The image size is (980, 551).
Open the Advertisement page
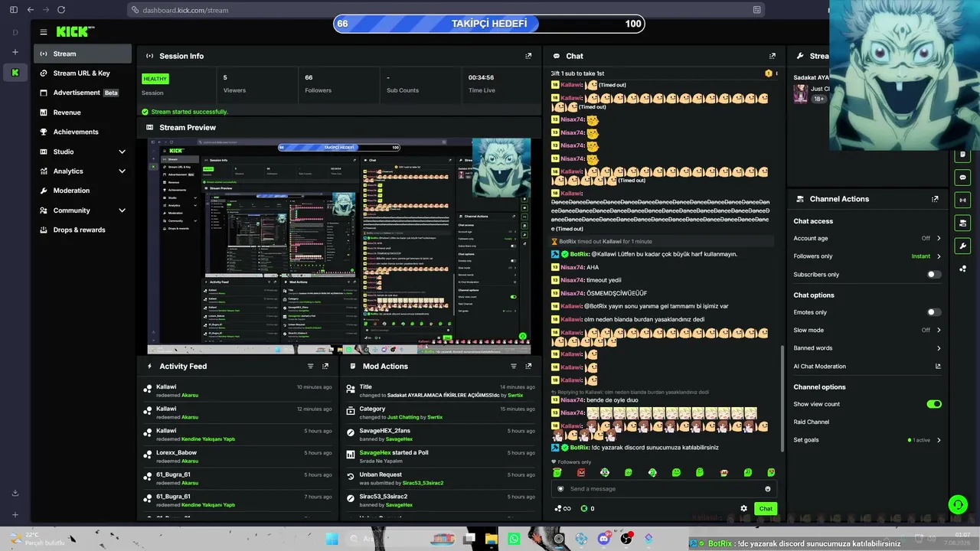point(83,93)
